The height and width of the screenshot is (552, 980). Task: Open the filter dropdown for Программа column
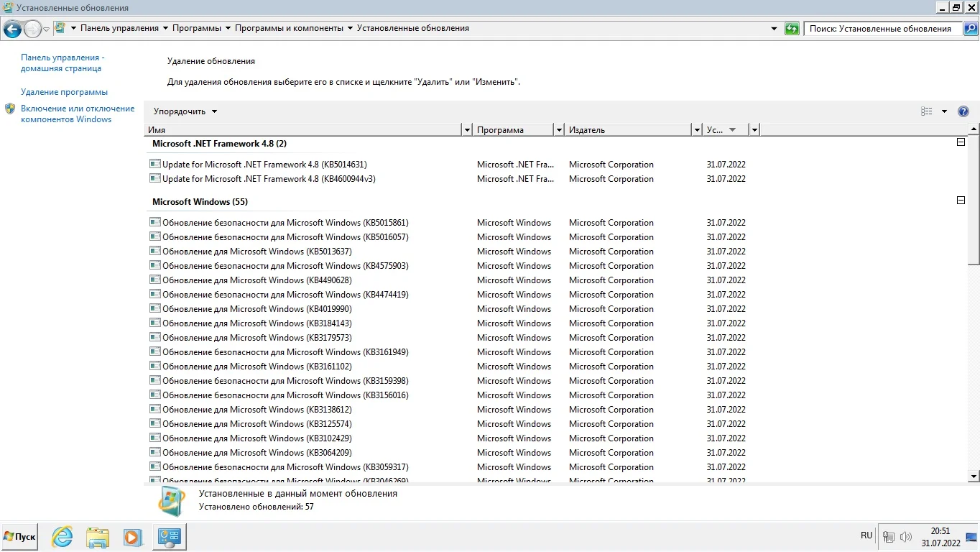[x=559, y=130]
